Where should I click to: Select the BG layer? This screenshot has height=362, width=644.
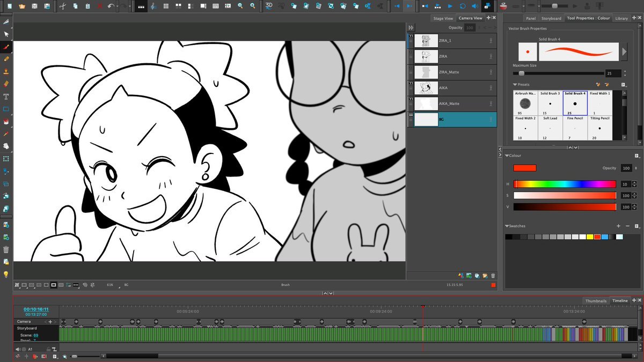(x=456, y=119)
